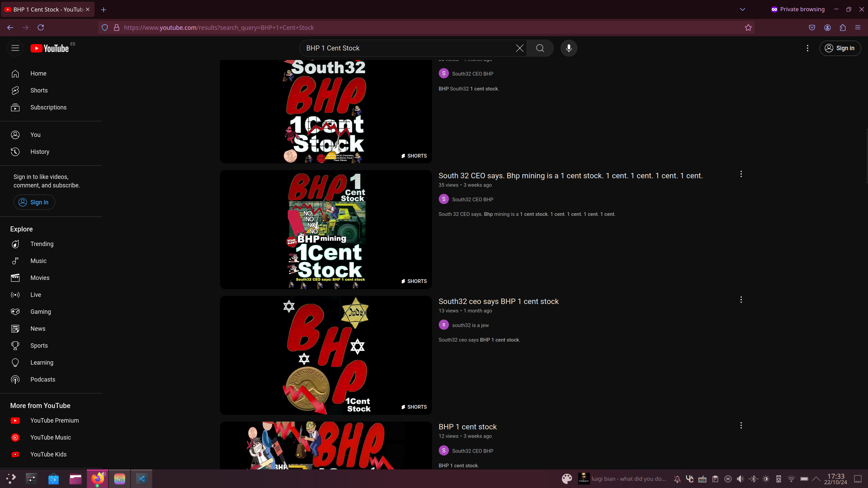Viewport: 868px width, 488px height.
Task: Open Firefox application menu
Action: [858, 28]
